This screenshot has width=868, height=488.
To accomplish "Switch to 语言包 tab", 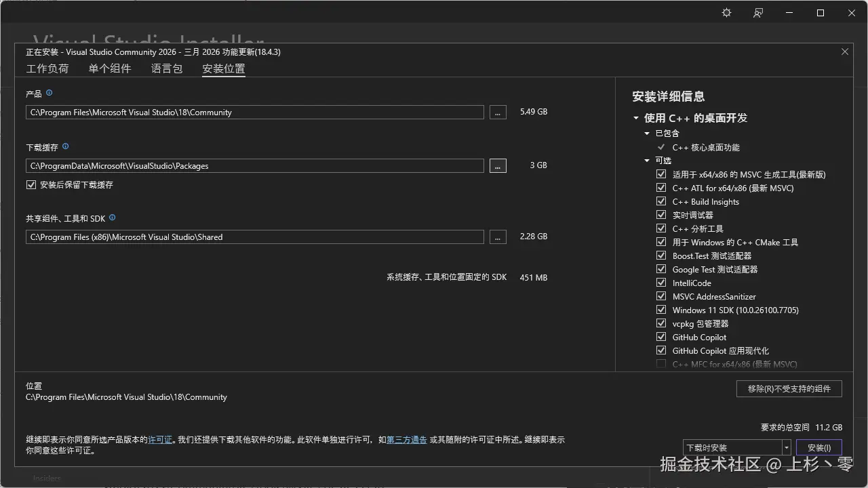I will click(167, 68).
